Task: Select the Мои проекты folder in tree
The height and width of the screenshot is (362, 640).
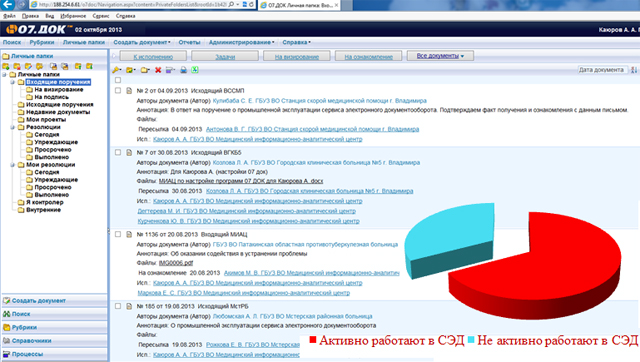Action: tap(46, 120)
